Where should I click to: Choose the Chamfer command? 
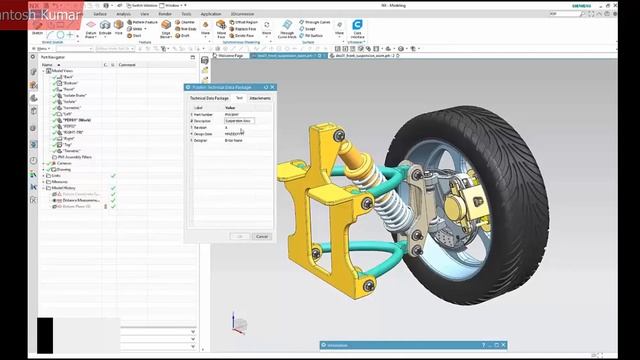click(185, 22)
